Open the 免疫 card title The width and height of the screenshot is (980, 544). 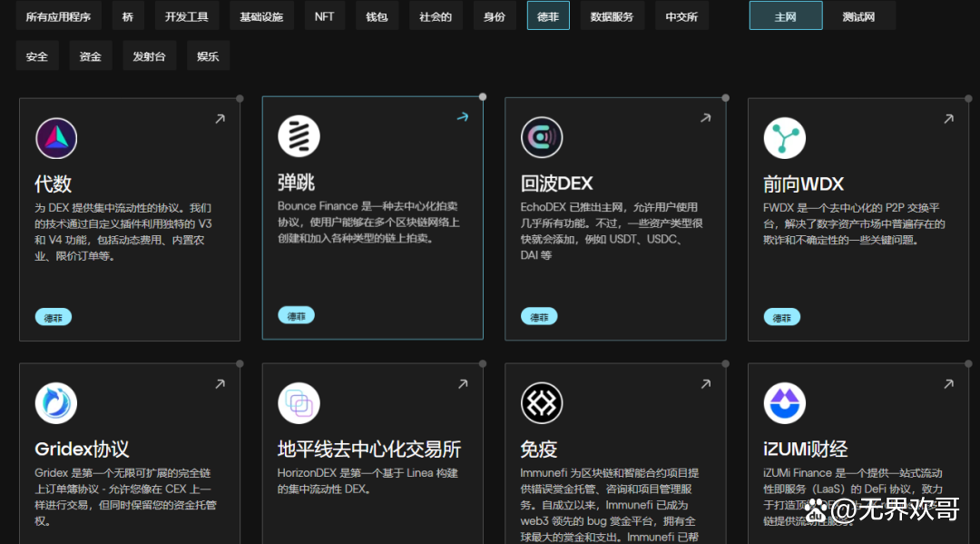click(x=539, y=449)
